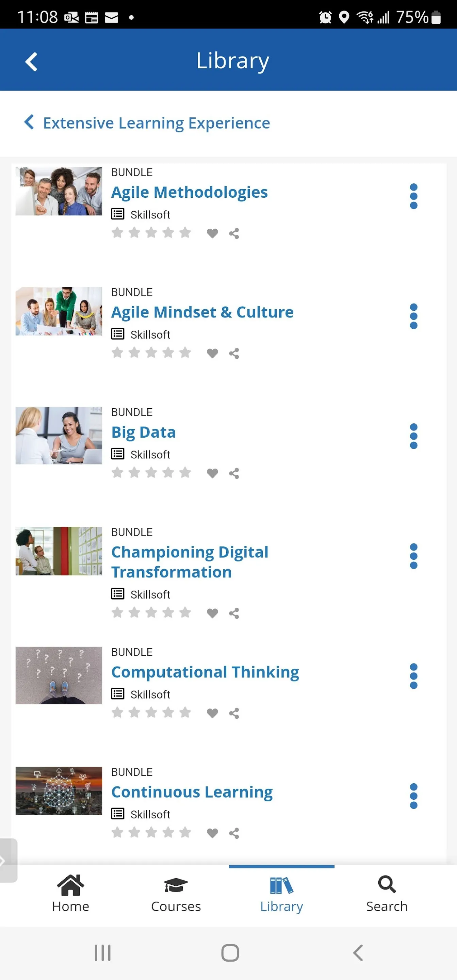Open the Computational Thinking thumbnail image
Viewport: 457px width, 980px height.
59,676
